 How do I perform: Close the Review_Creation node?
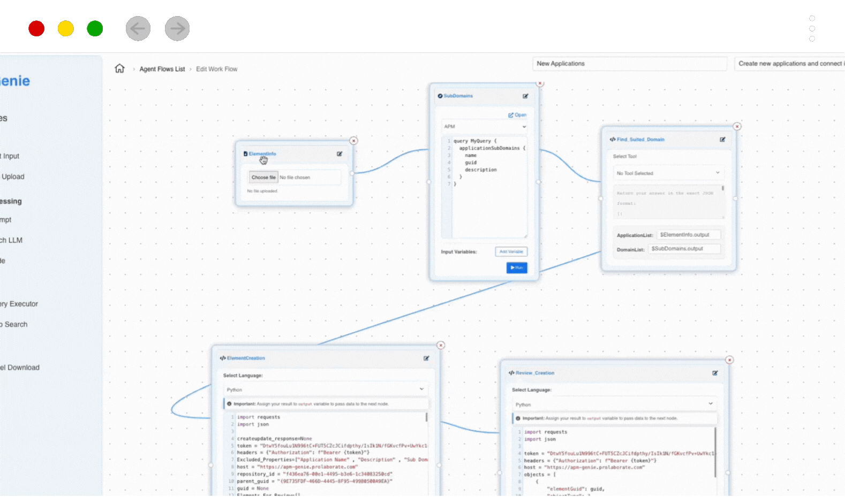coord(729,360)
